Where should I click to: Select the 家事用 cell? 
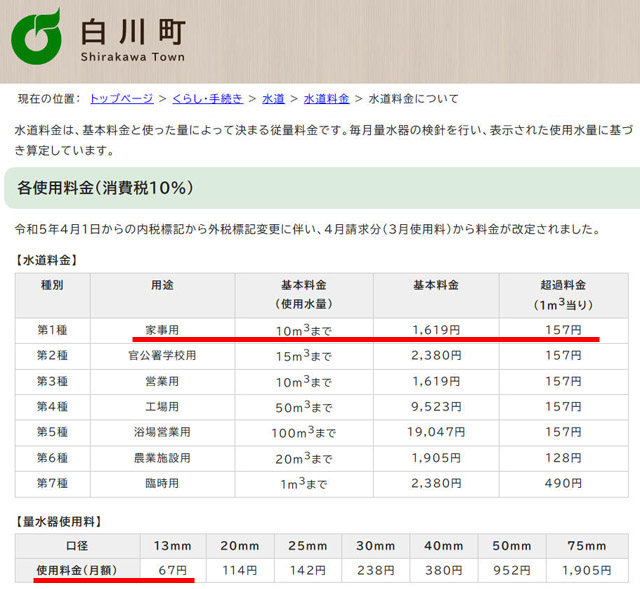162,330
